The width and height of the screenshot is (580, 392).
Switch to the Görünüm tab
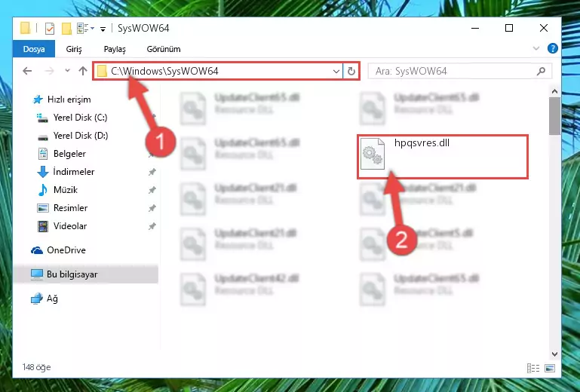[x=164, y=49]
